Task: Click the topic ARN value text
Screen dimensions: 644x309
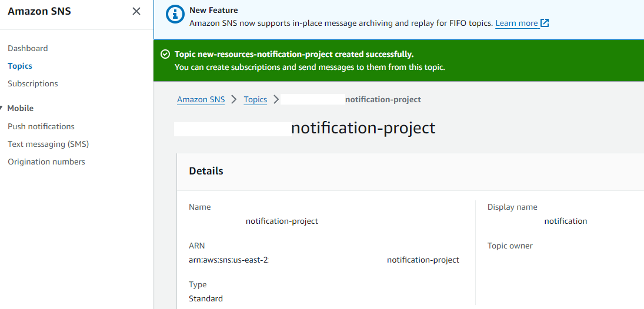Action: click(x=324, y=260)
